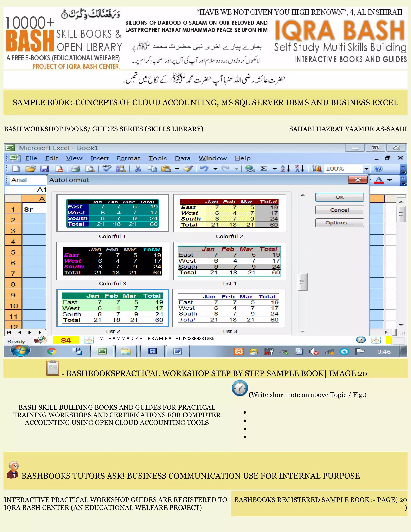Switch to Excel taskbar button
This screenshot has width=411, height=532.
[102, 351]
